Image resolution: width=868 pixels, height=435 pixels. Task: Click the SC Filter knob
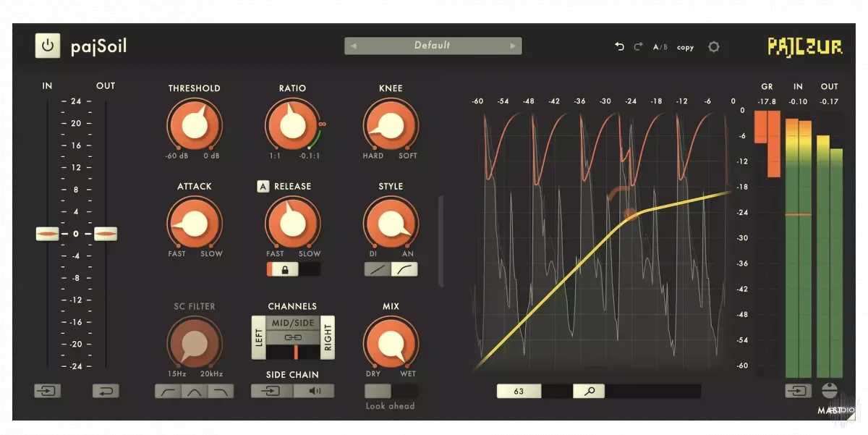194,343
